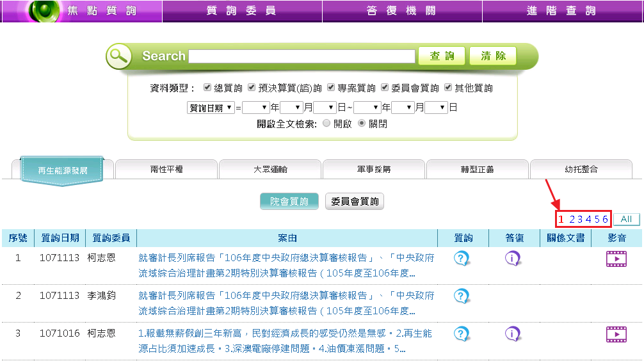Play the 影音 video for row 3
The width and height of the screenshot is (644, 361).
tap(616, 334)
